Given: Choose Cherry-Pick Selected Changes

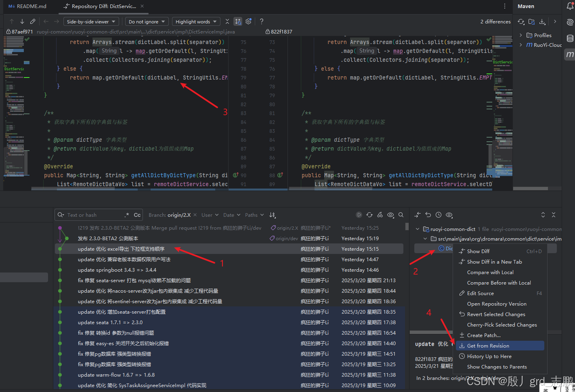Looking at the screenshot, I should [500, 325].
